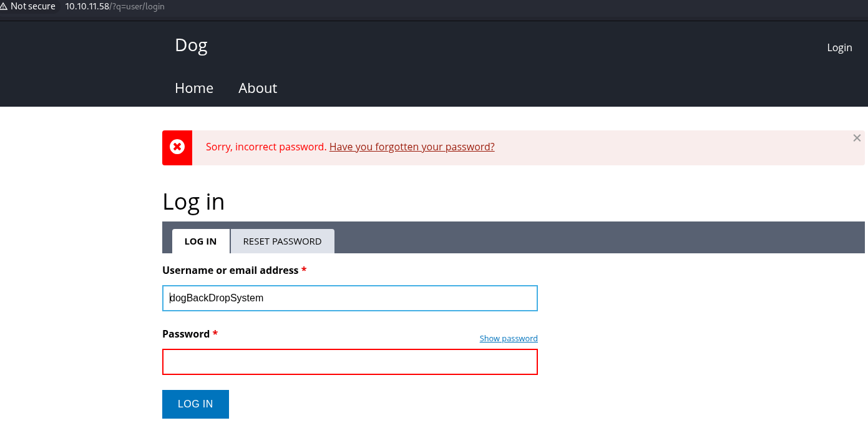Focus the Username or email address field
The height and width of the screenshot is (428, 868).
[x=349, y=298]
